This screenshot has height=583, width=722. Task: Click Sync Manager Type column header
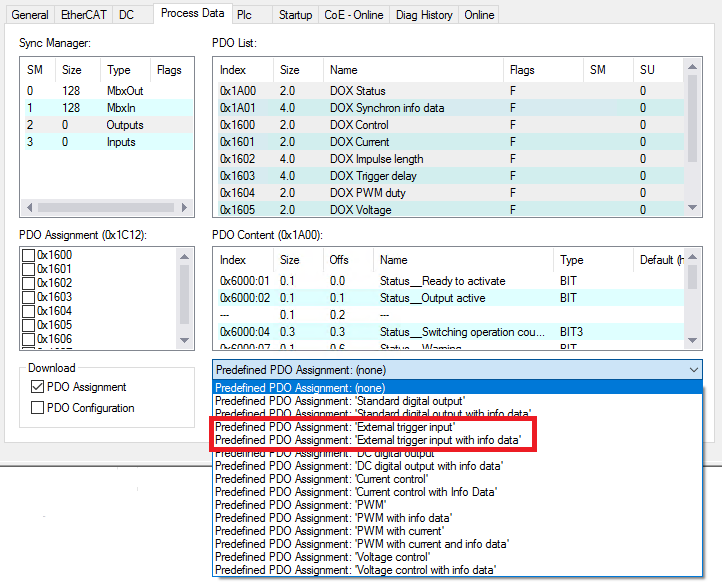coord(125,70)
